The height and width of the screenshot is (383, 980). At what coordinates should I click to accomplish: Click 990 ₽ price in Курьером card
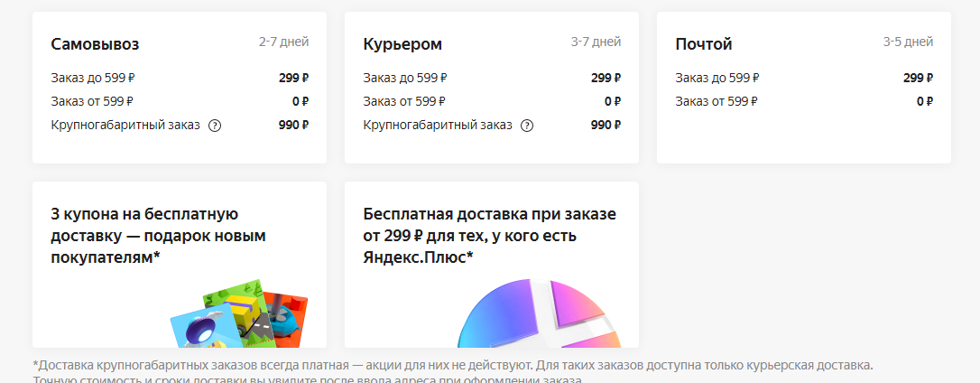point(606,126)
